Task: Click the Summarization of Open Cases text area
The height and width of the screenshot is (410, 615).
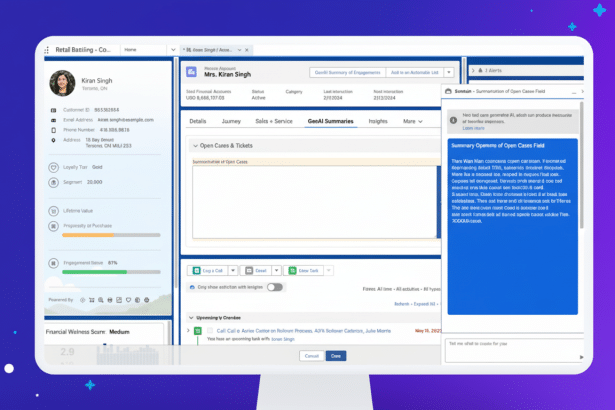Action: [315, 202]
